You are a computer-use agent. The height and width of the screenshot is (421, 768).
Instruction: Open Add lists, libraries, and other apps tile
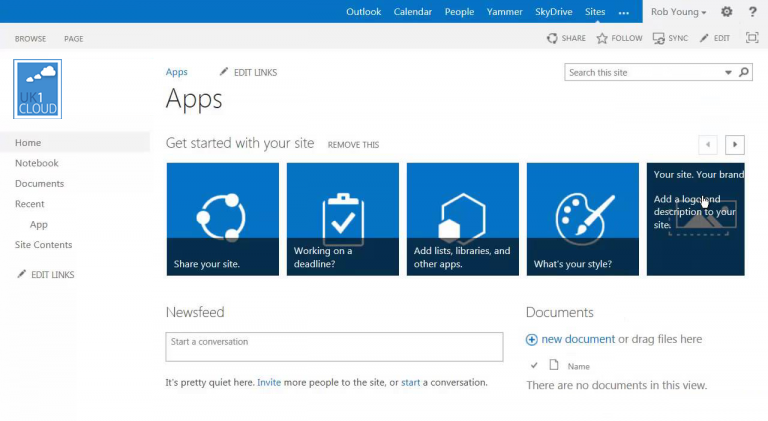pos(463,219)
